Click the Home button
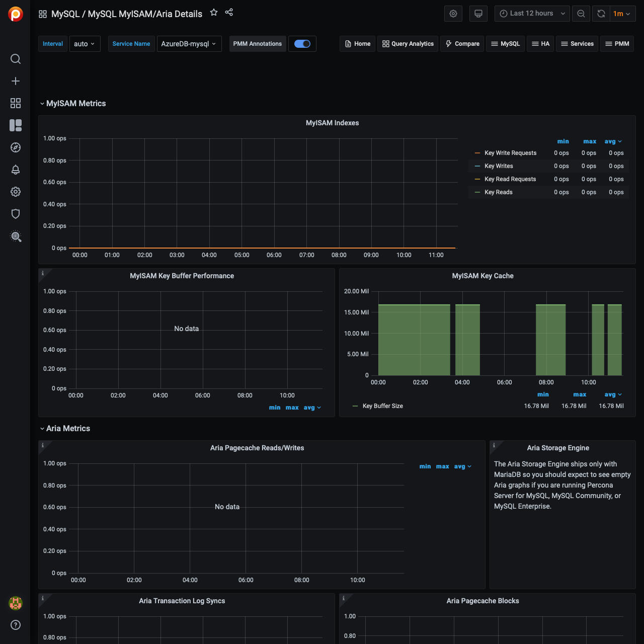This screenshot has width=644, height=644. [x=358, y=44]
